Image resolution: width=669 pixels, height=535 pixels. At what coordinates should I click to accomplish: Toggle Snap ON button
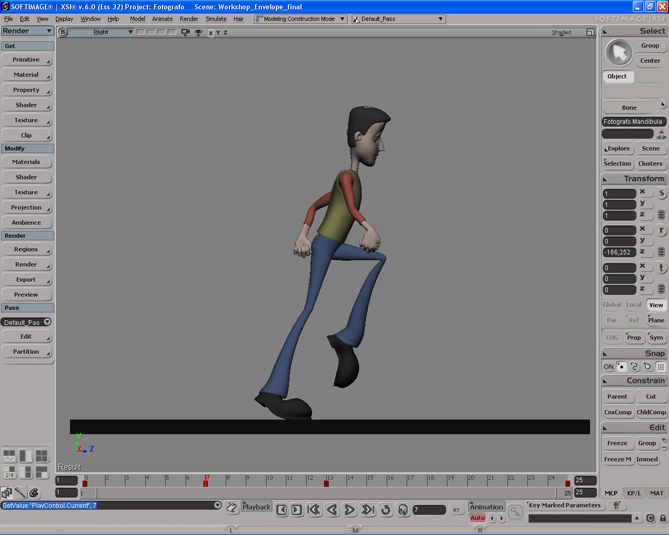[608, 367]
